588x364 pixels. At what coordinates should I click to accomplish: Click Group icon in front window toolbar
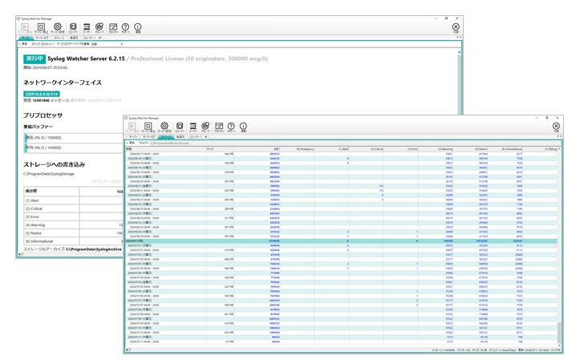[205, 127]
